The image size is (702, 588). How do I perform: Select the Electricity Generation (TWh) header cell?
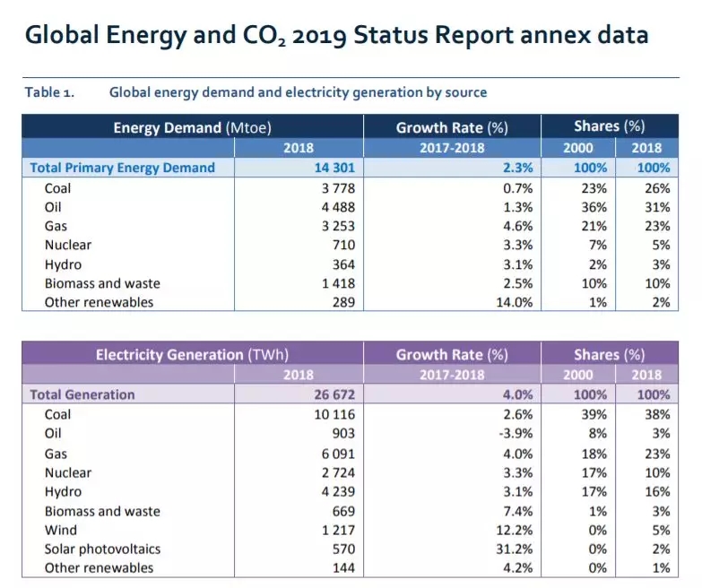[192, 355]
